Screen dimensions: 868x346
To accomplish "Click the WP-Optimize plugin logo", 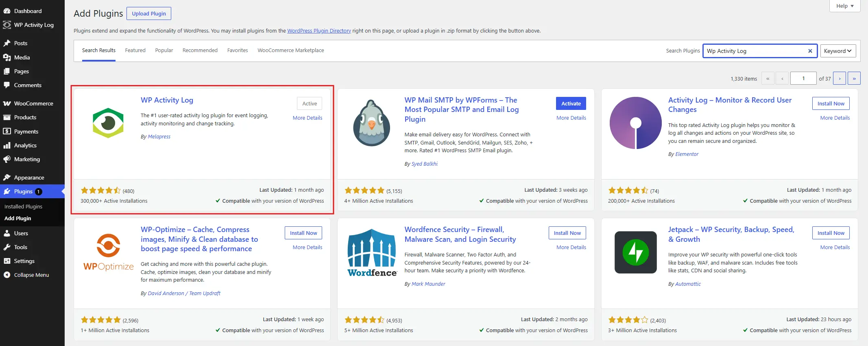I will [x=109, y=252].
